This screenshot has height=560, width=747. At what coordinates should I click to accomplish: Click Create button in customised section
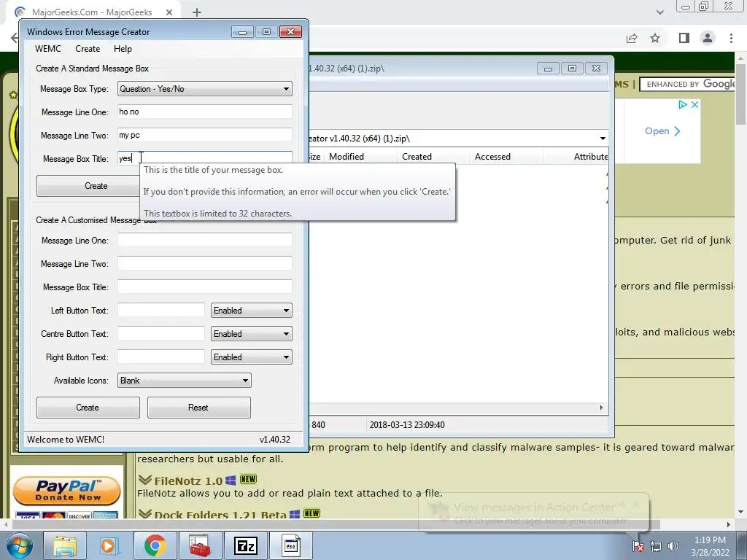click(x=88, y=408)
